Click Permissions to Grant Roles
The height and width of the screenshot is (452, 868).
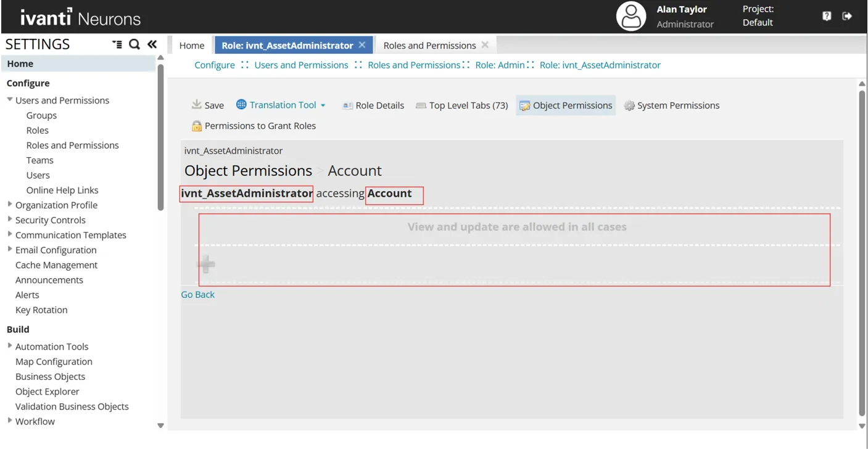[254, 126]
